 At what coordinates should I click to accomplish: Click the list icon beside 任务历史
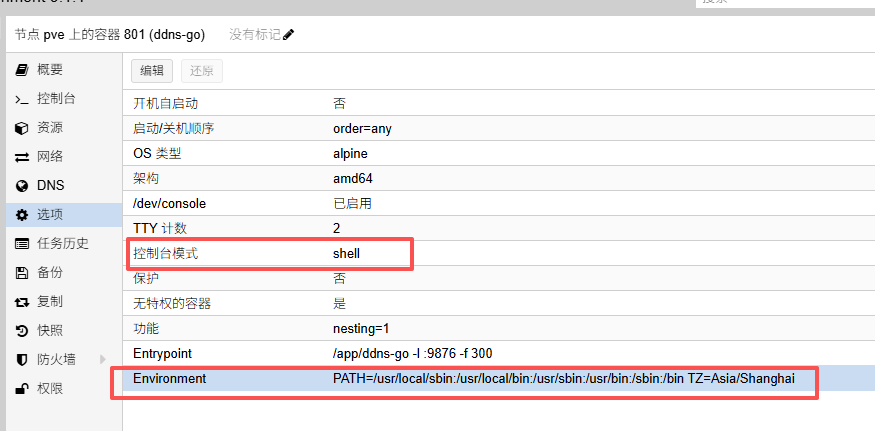click(21, 244)
